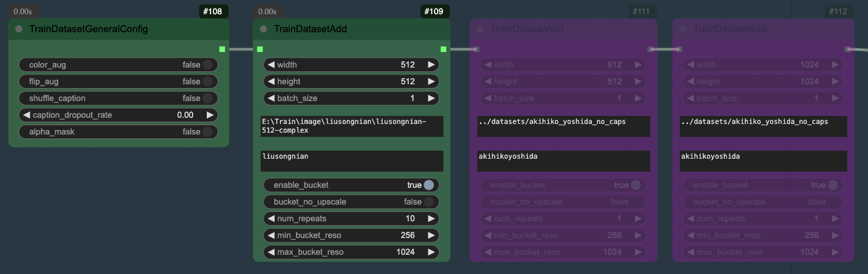The width and height of the screenshot is (868, 274).
Task: Disable enable_bucket in node #109
Action: point(351,185)
